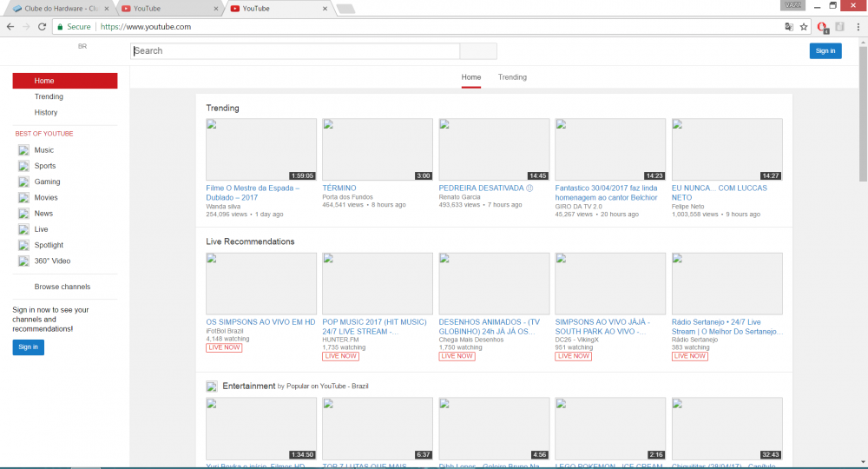Click the page vertical scrollbar thumb

863,114
